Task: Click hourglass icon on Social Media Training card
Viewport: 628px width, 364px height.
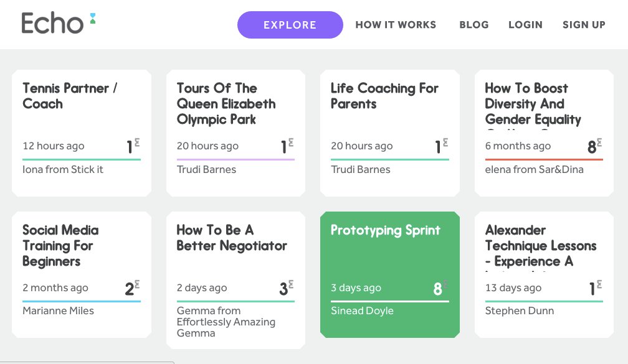Action: [x=137, y=284]
